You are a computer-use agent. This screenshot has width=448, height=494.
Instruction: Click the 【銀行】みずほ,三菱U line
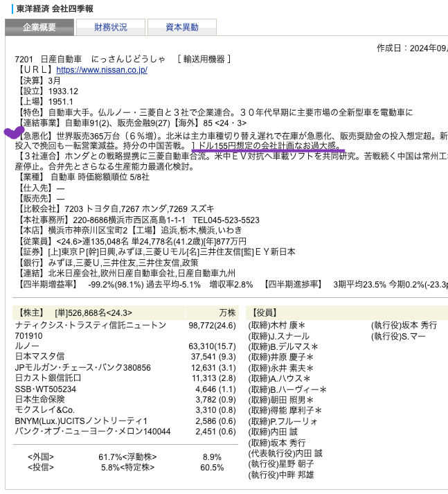tap(107, 263)
